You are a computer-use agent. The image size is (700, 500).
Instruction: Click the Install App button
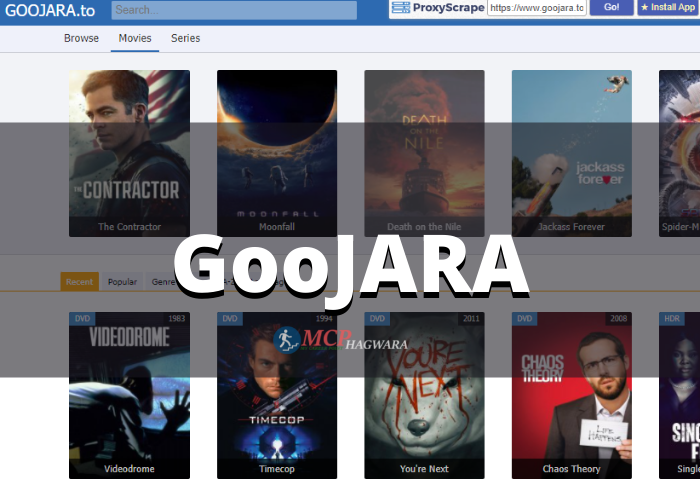tap(668, 8)
